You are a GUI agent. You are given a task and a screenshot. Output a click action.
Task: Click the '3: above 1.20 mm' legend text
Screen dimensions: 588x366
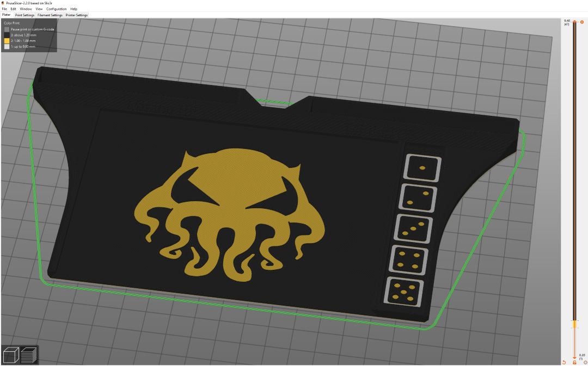23,35
